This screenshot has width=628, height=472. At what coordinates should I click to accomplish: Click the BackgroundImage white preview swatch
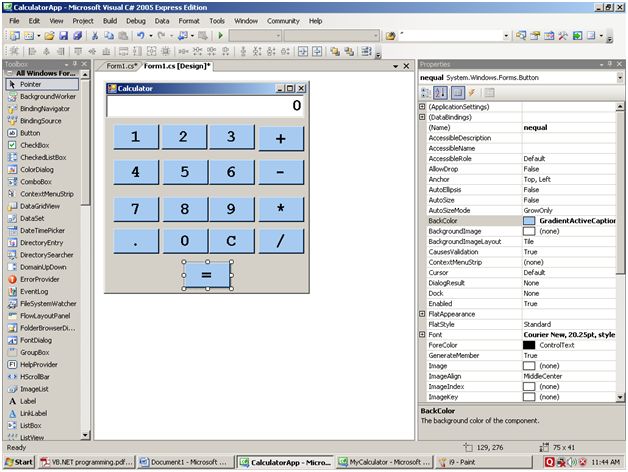[x=529, y=231]
